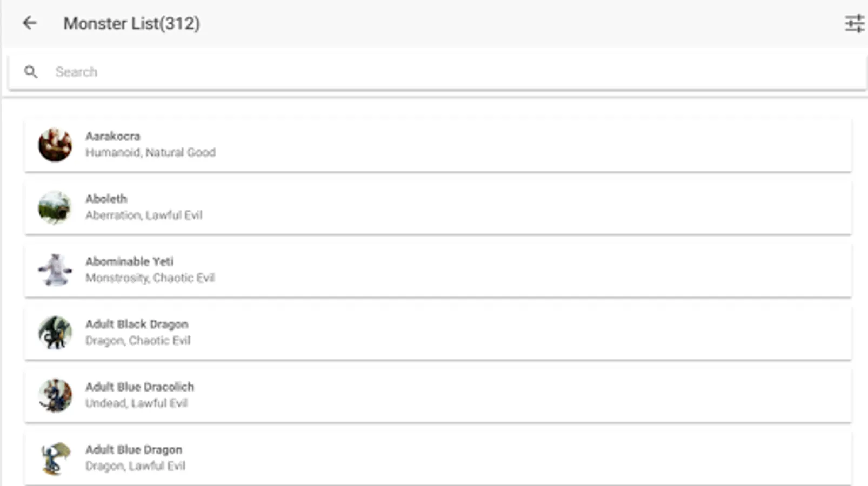The image size is (868, 486).
Task: Click the Monster List(312) title
Action: [x=131, y=23]
